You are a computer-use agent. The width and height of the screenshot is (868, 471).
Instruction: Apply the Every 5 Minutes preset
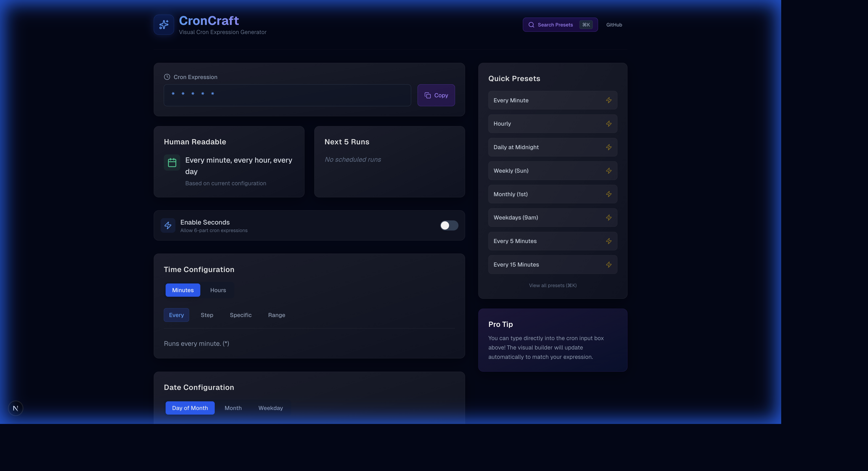[x=553, y=241]
